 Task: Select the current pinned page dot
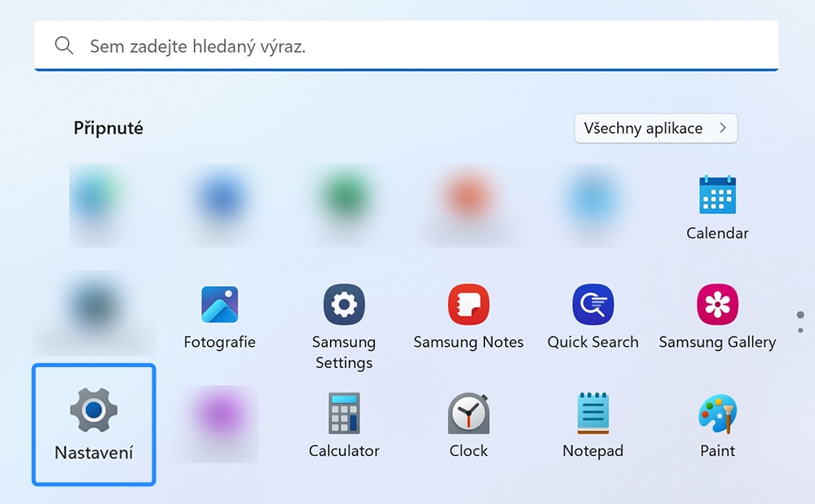800,314
